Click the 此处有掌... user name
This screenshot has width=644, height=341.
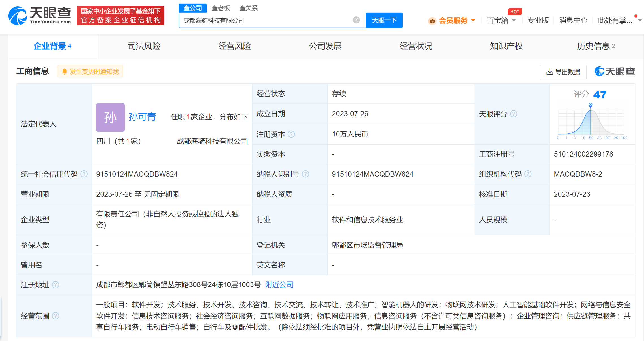click(x=615, y=20)
